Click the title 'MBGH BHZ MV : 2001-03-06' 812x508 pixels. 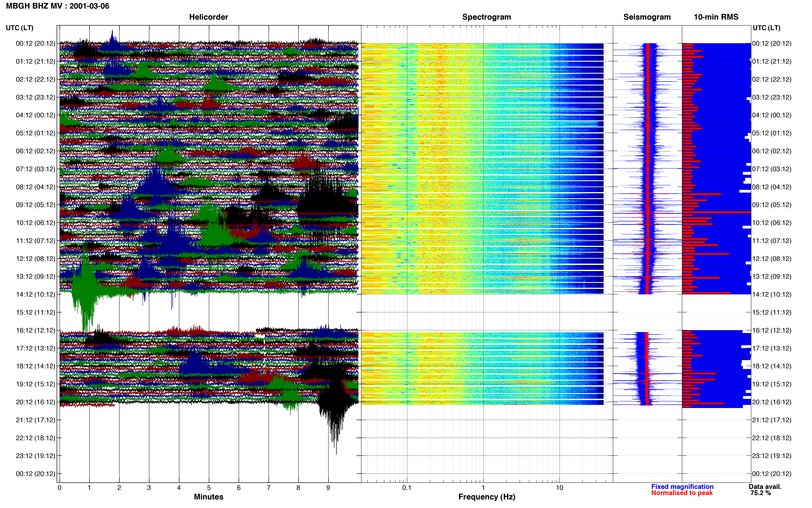(x=57, y=6)
